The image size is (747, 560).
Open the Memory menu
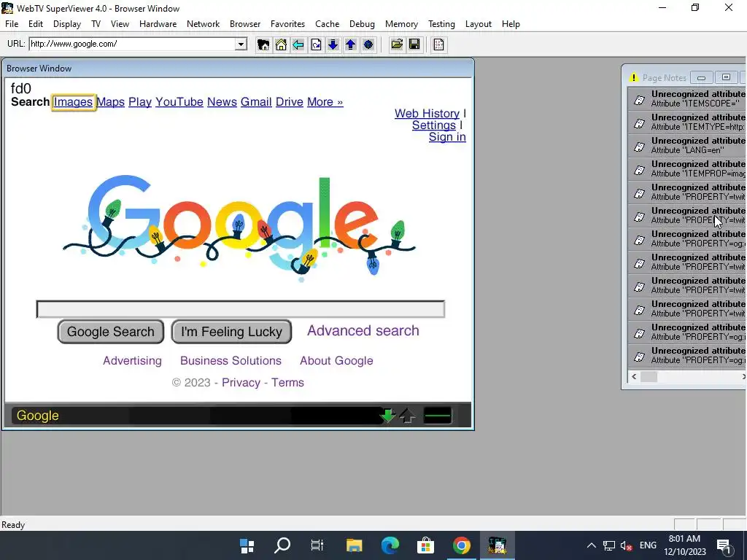click(401, 24)
